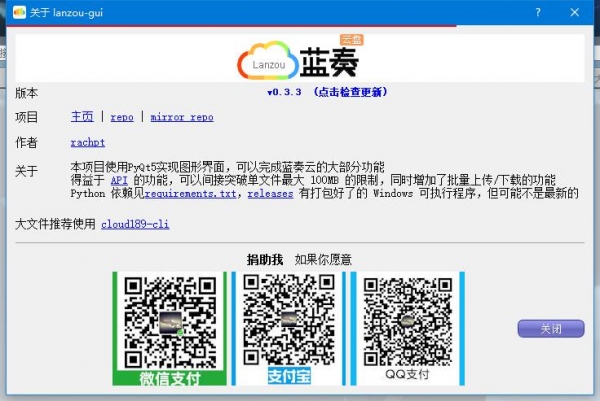This screenshot has width=600, height=401.
Task: Open the repo link
Action: [122, 117]
